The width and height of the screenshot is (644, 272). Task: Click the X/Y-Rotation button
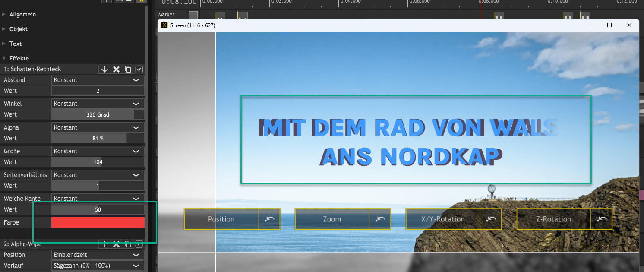[443, 219]
